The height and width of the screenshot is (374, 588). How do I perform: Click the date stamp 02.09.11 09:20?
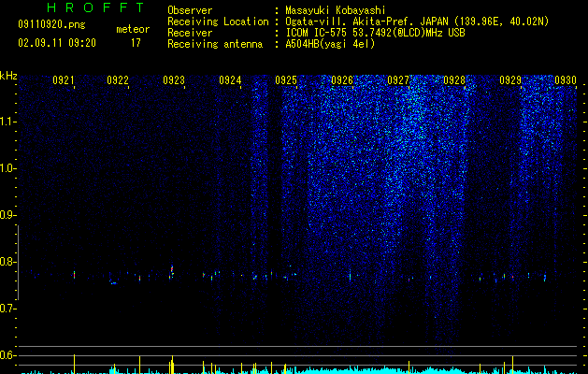[x=57, y=43]
